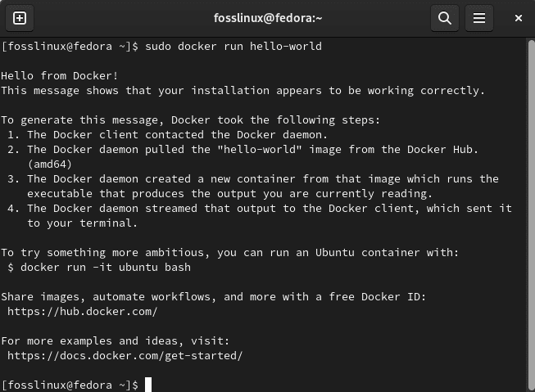Click 'executable that produces the output' line

coord(229,194)
